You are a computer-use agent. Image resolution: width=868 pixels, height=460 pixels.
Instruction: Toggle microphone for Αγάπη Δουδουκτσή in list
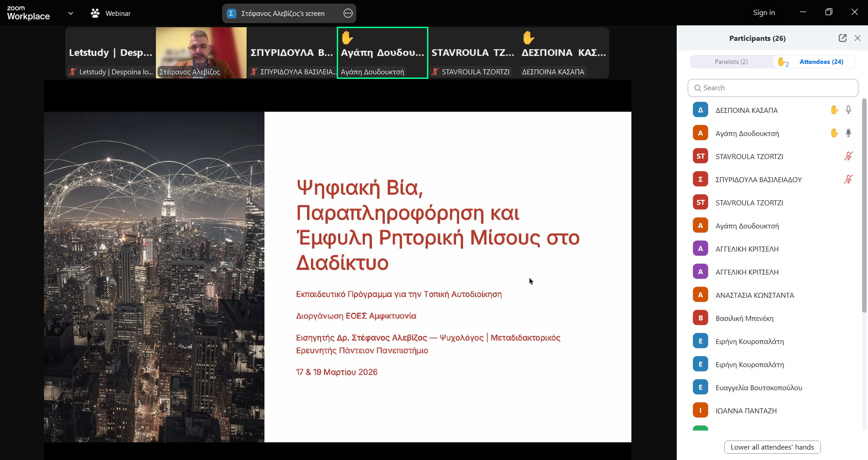[848, 133]
